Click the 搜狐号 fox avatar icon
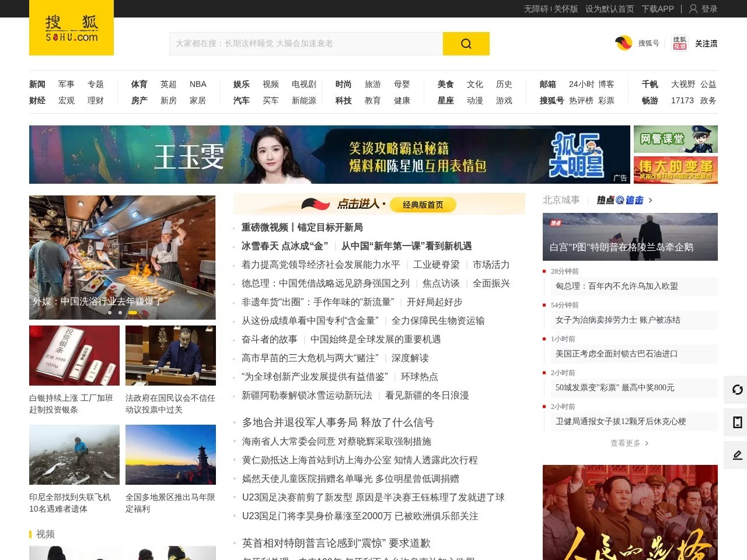This screenshot has height=560, width=747. pos(624,43)
